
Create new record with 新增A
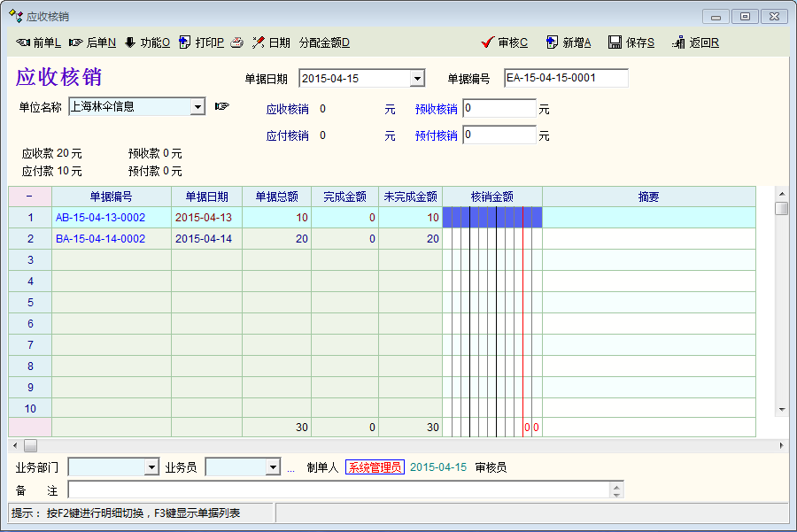[x=569, y=42]
